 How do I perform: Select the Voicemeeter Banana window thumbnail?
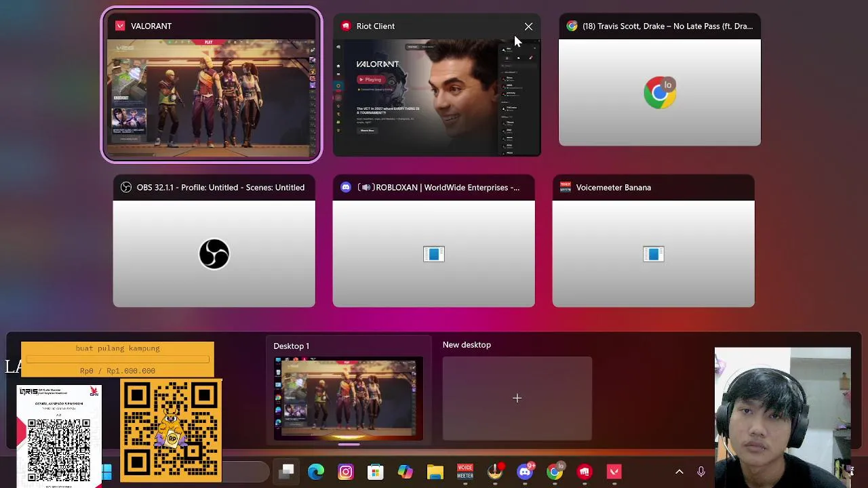pyautogui.click(x=653, y=241)
